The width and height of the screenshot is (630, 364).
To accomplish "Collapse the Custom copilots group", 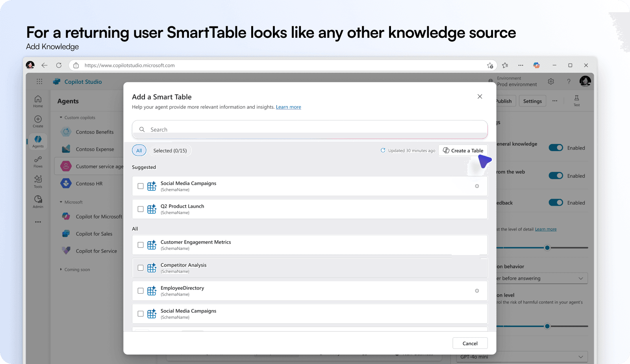I will (61, 117).
